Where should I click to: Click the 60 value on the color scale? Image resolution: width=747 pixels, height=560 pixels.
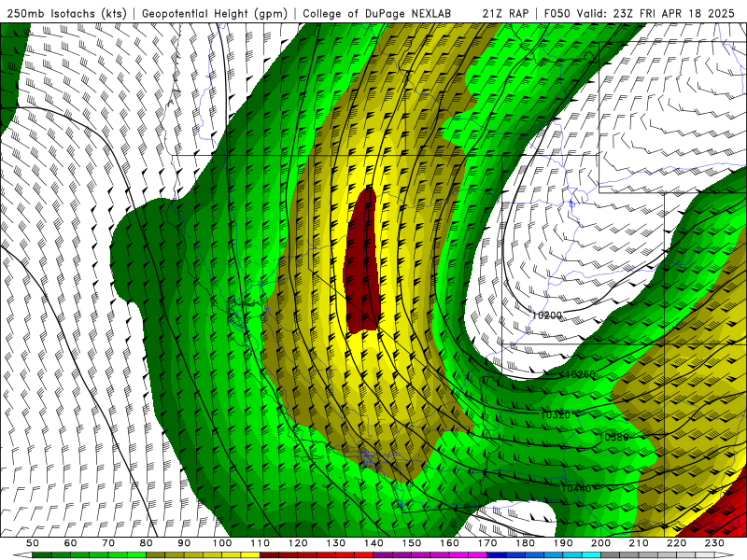tap(71, 543)
